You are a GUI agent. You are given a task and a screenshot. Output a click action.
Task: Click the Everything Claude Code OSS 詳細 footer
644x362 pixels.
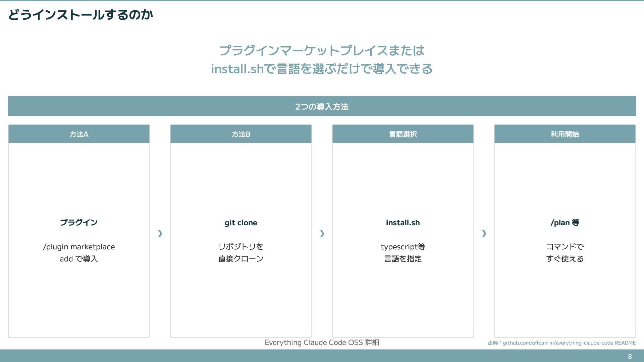point(322,343)
